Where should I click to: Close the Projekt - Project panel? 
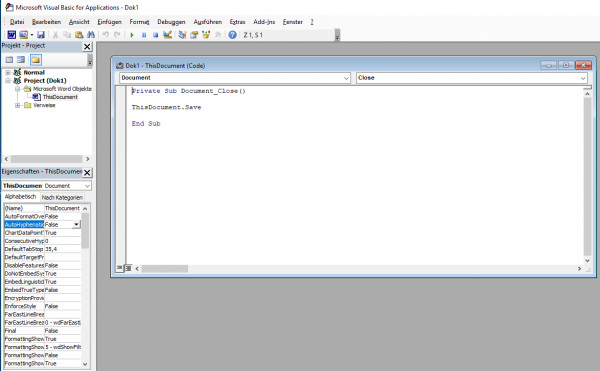click(87, 47)
